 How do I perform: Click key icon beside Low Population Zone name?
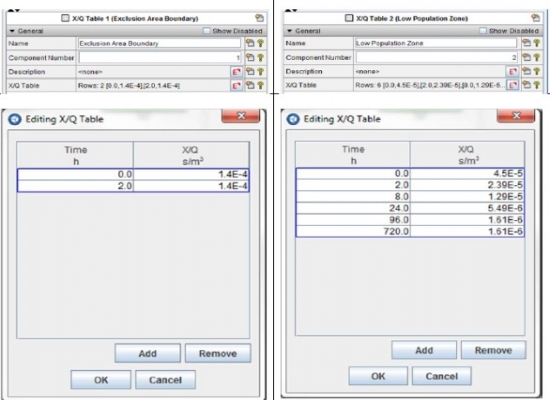tap(537, 43)
